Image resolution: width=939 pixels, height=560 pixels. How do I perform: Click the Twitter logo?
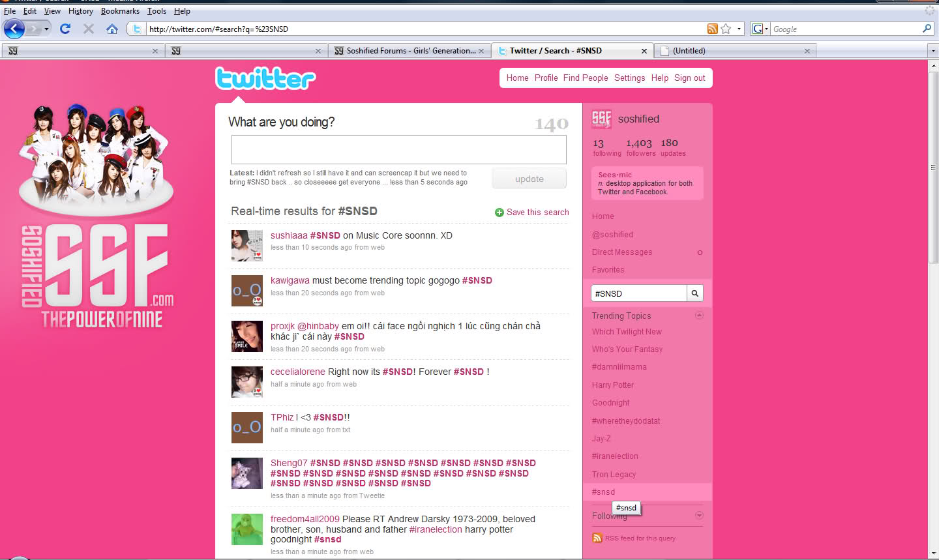(265, 78)
